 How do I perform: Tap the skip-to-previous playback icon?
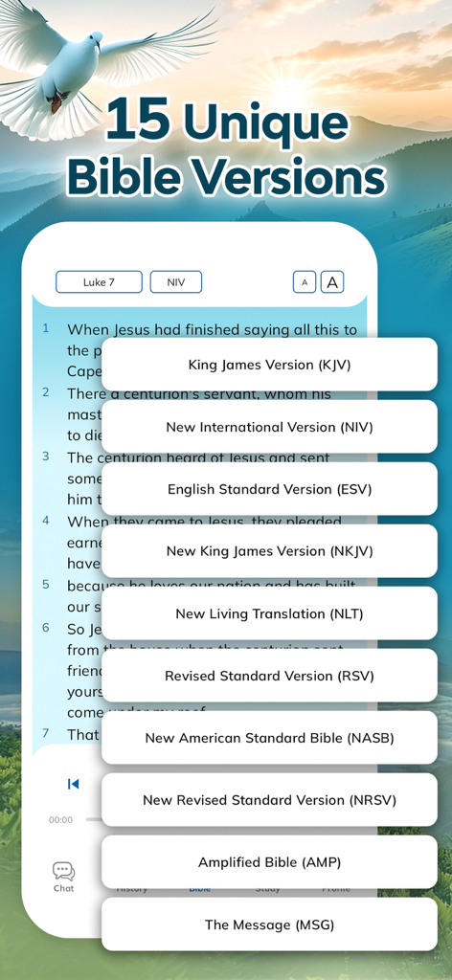point(73,784)
